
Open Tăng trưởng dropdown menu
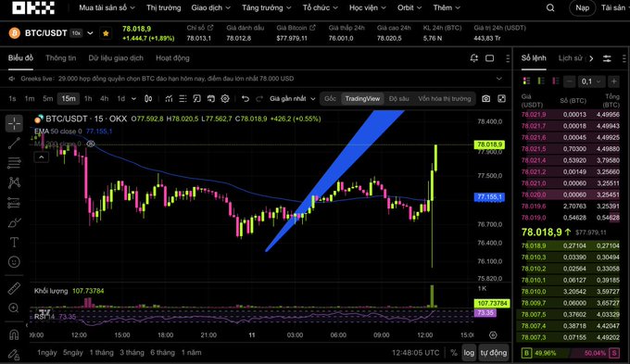(x=267, y=7)
